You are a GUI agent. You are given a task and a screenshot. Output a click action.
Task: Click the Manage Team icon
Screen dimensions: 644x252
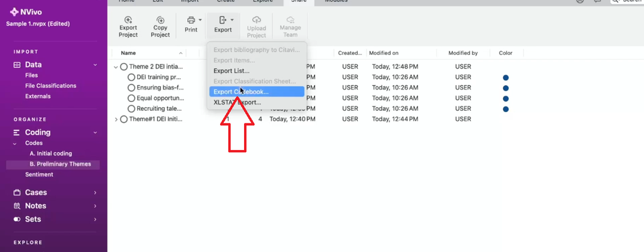pos(291,20)
